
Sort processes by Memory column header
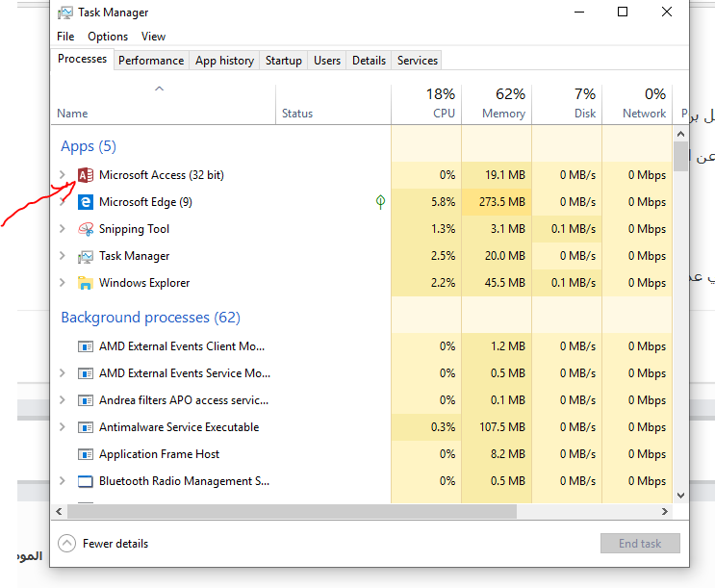click(x=497, y=103)
